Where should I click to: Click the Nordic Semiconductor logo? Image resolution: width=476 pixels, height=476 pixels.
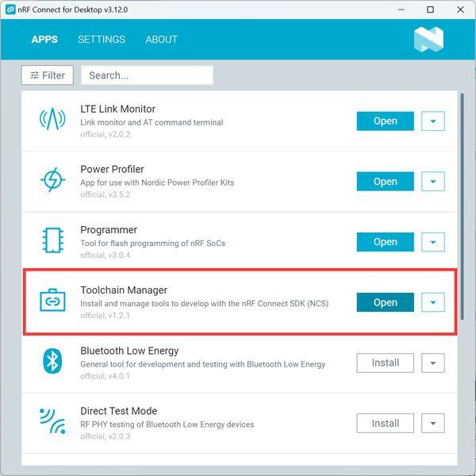(428, 39)
